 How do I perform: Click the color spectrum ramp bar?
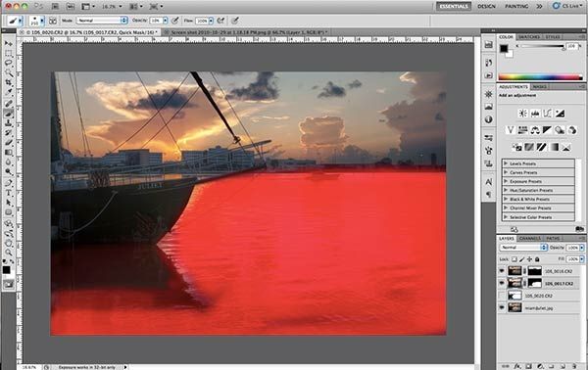click(540, 77)
